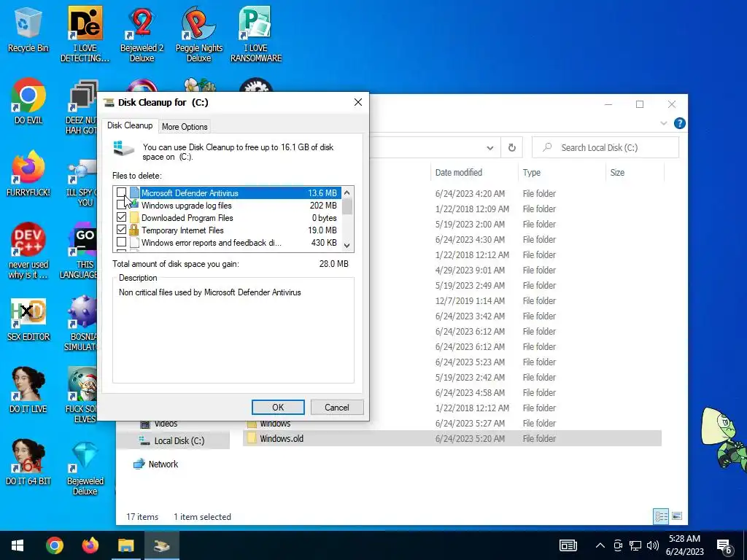Show hidden system tray icons
This screenshot has width=747, height=560.
click(600, 545)
